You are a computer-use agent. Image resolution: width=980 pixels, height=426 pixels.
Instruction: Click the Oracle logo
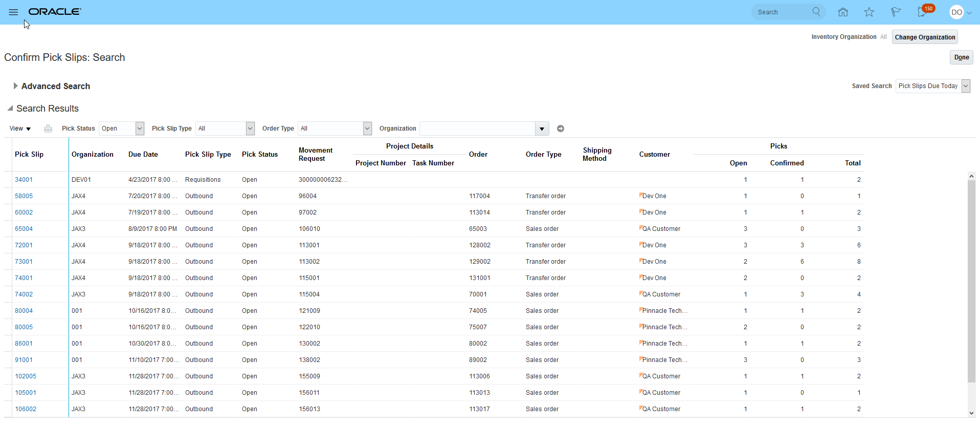pyautogui.click(x=55, y=12)
